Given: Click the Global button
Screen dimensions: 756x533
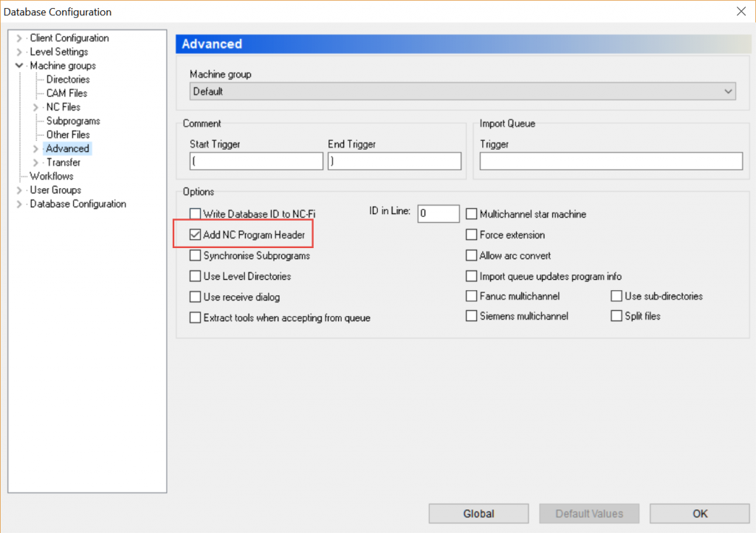Looking at the screenshot, I should pos(478,514).
